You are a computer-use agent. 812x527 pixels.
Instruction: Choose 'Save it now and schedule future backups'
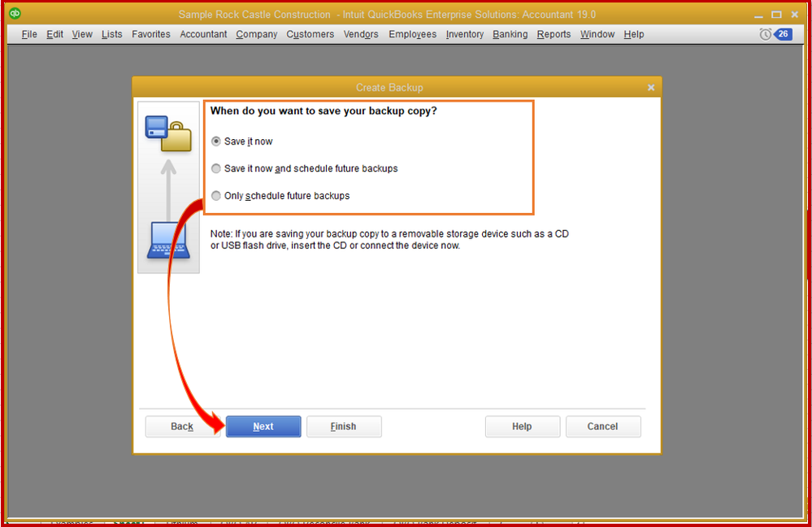[216, 168]
